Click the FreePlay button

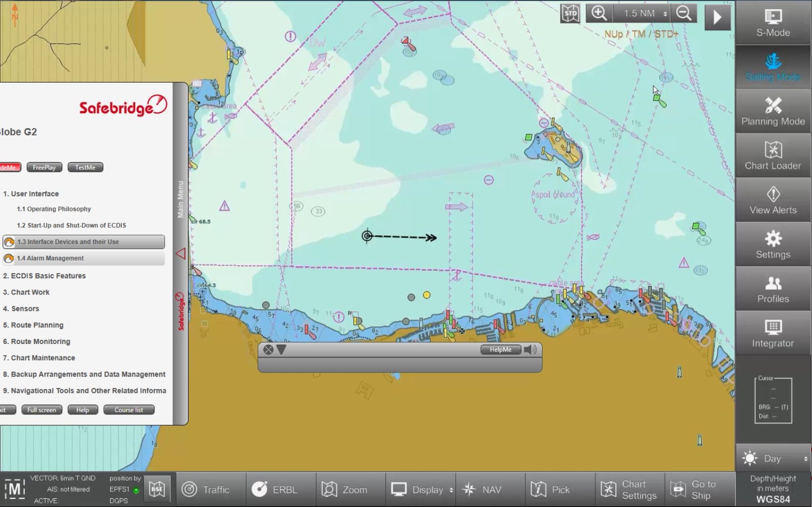pyautogui.click(x=44, y=167)
